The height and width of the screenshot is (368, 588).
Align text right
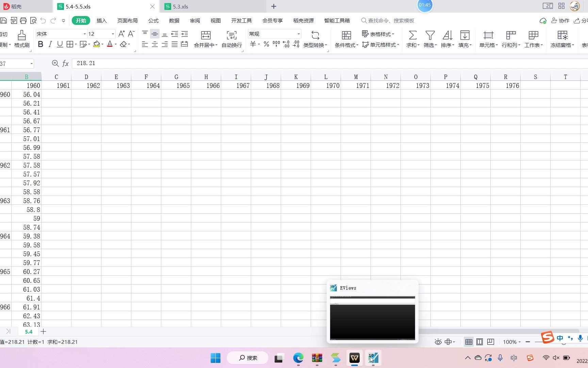click(x=165, y=44)
